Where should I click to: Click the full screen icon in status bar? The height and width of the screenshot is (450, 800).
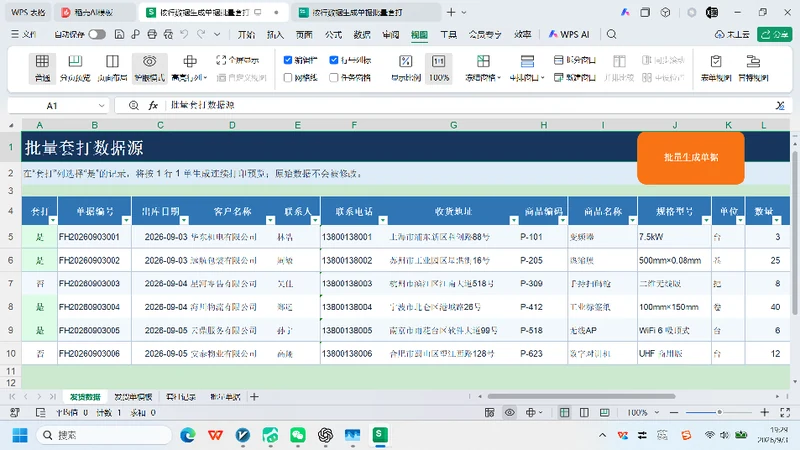pyautogui.click(x=785, y=412)
